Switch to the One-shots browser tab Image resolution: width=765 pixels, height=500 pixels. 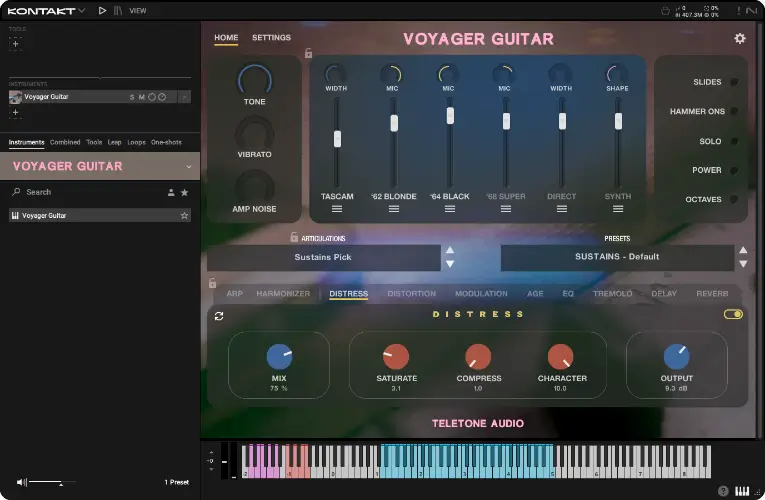(166, 142)
